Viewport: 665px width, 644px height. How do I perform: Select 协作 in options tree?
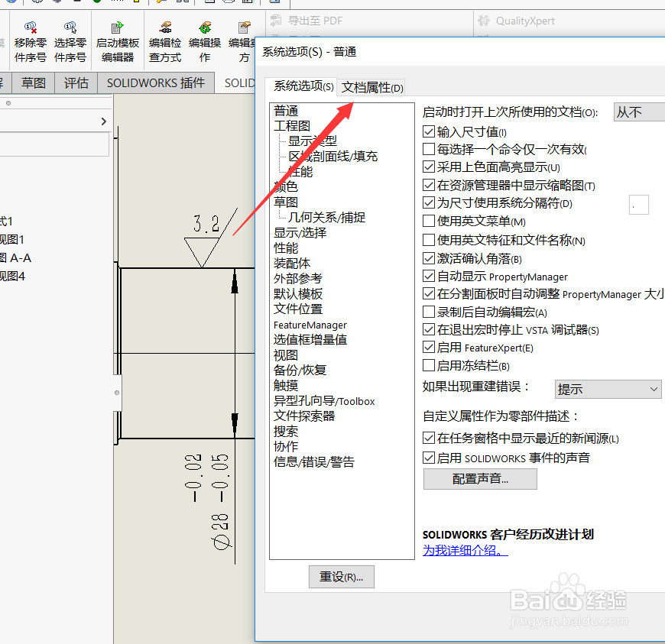(286, 446)
